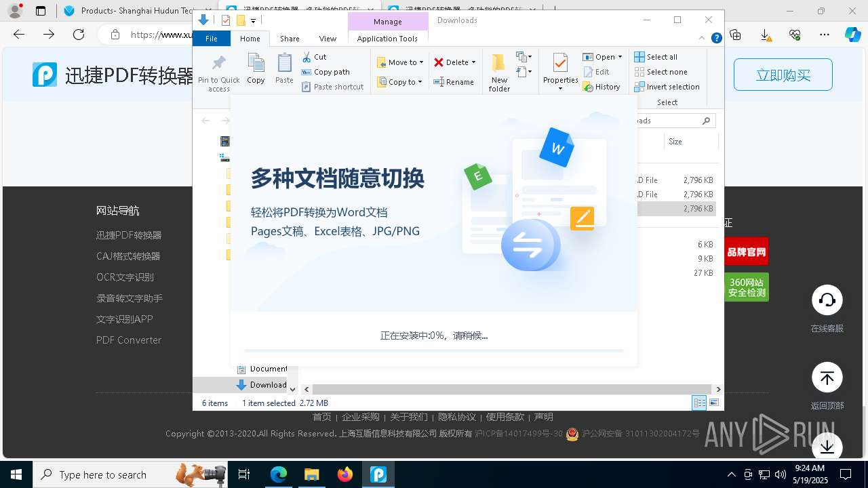Open PDF Converter footer link
868x488 pixels.
129,340
